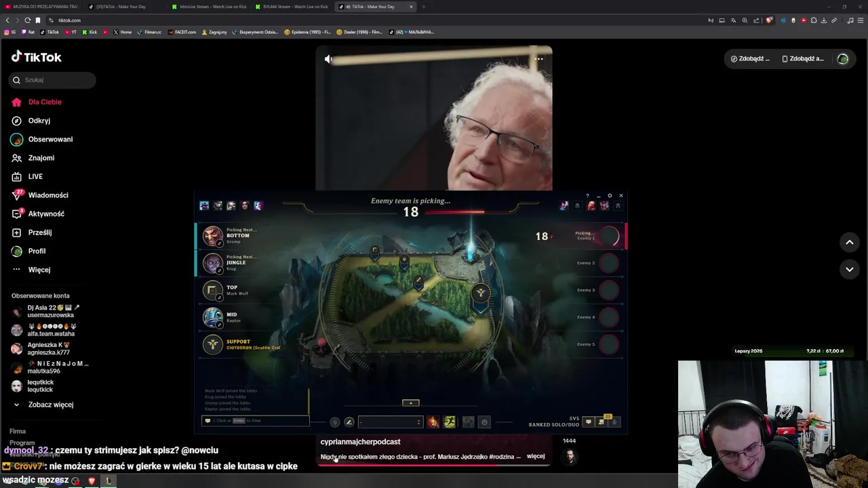Open League client settings gear
This screenshot has height=488, width=868.
pos(610,196)
